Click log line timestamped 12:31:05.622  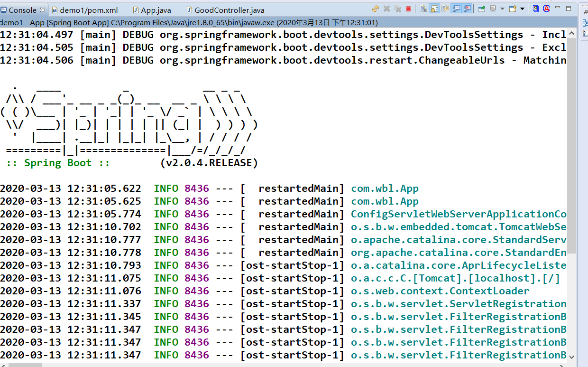click(283, 188)
